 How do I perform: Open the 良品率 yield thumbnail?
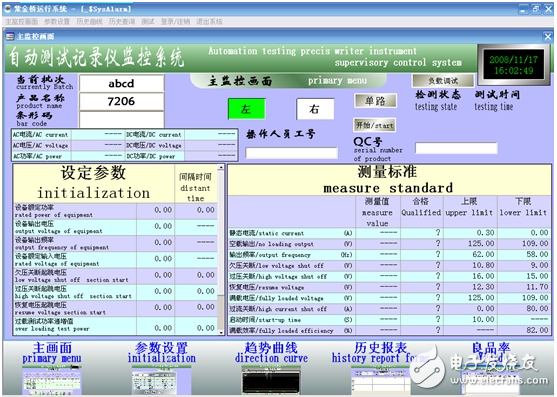490,380
